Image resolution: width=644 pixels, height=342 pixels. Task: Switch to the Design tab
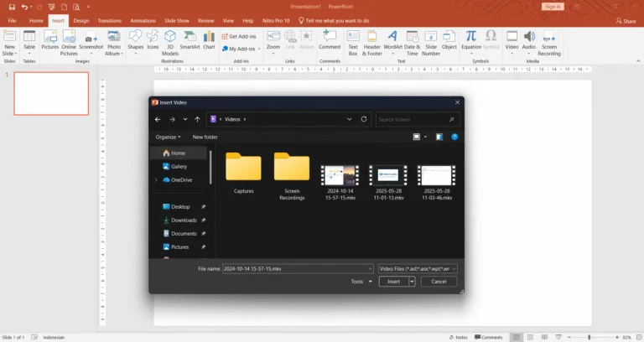click(80, 20)
